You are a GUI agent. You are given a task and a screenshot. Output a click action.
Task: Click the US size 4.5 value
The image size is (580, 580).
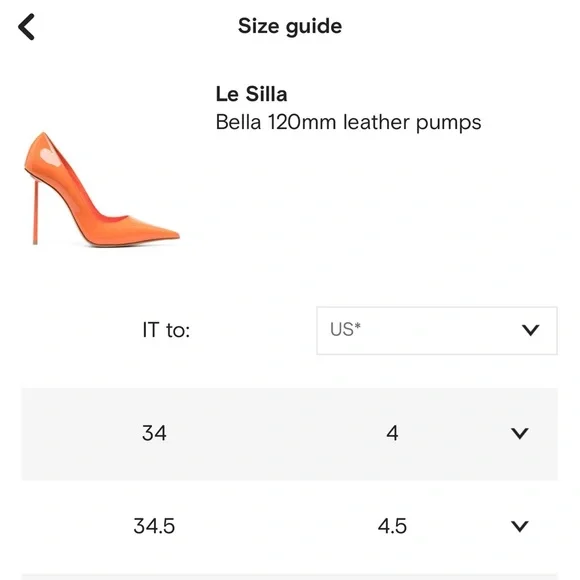coord(392,526)
